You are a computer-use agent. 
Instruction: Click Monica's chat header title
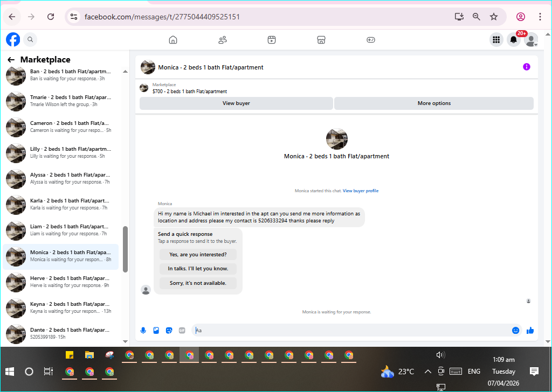click(211, 67)
